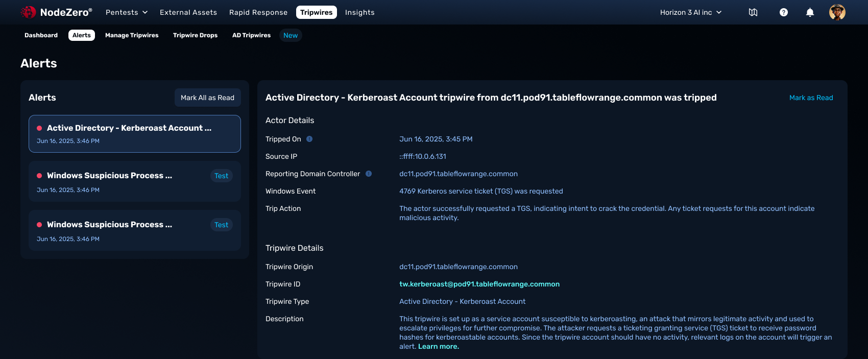868x359 pixels.
Task: Open the Manage Tripwires tab
Action: click(x=132, y=35)
